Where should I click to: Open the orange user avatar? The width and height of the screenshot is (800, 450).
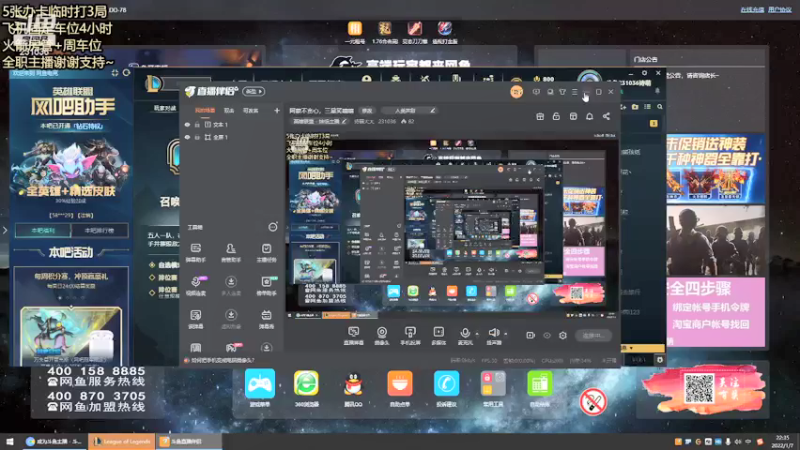[x=516, y=92]
